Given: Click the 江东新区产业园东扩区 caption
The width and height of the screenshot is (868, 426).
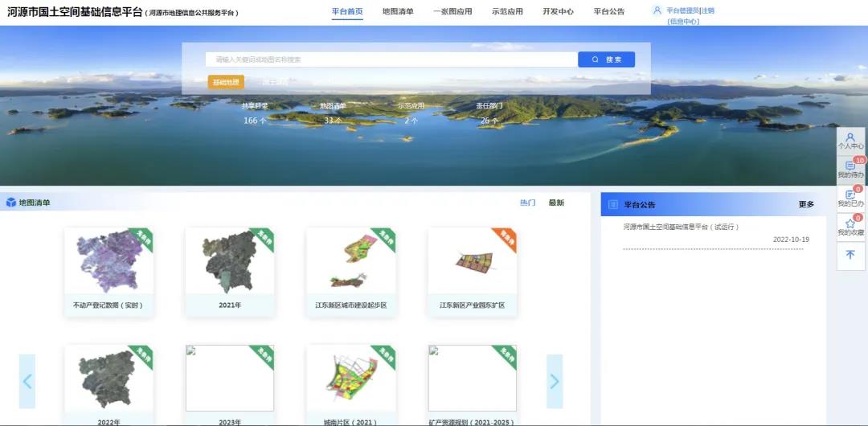Looking at the screenshot, I should click(x=473, y=305).
